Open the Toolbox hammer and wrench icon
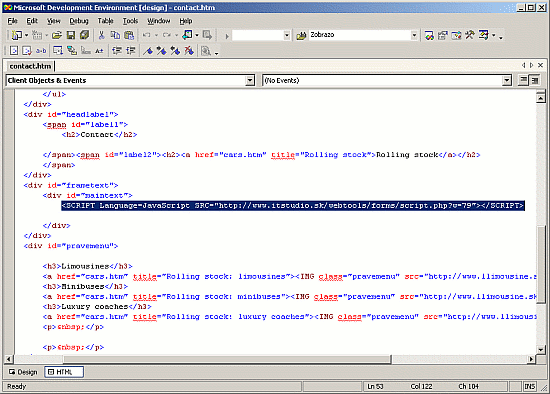Viewport: 550px width, 394px height. click(x=470, y=35)
